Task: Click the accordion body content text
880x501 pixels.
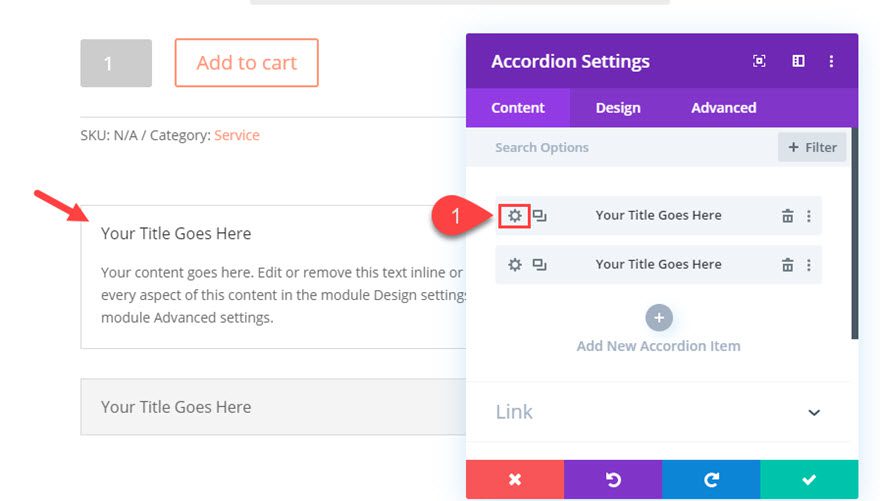Action: 283,295
